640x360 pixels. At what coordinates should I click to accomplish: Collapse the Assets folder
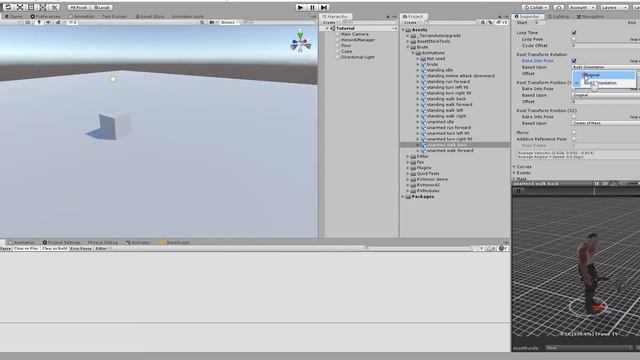click(x=403, y=30)
